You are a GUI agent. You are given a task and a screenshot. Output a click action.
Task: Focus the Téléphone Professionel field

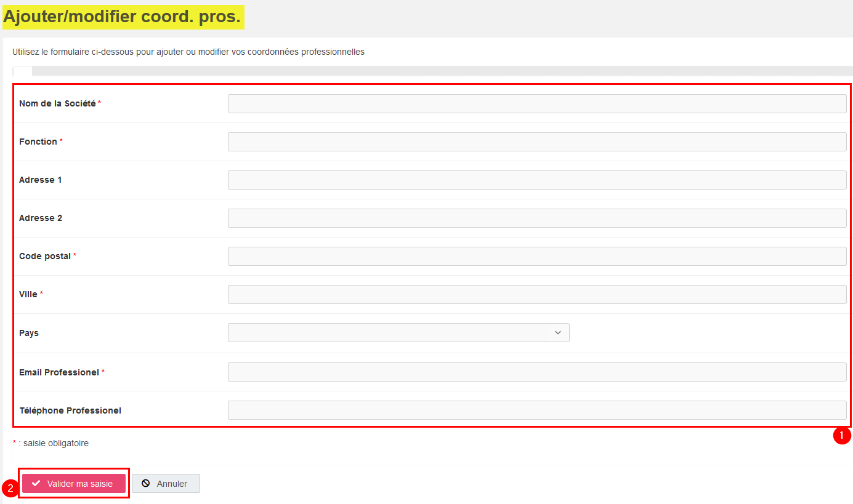537,410
